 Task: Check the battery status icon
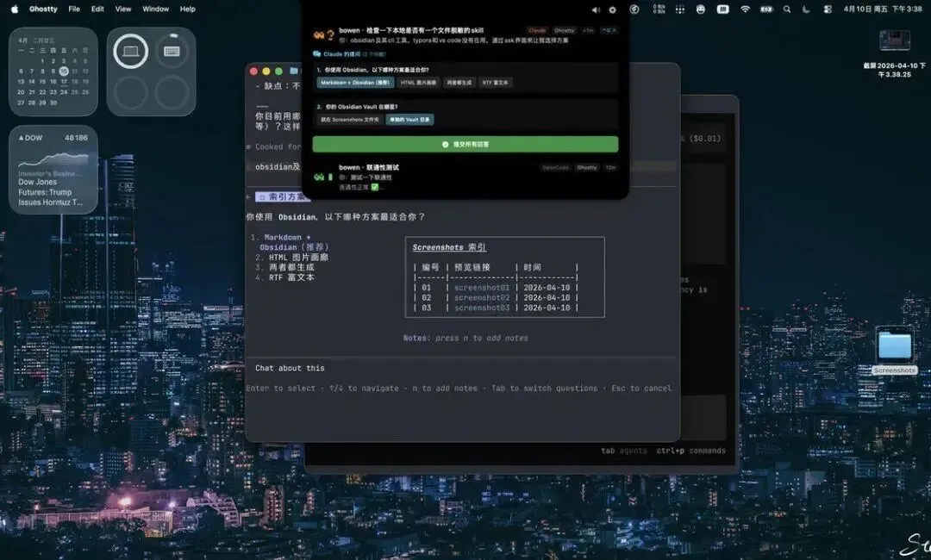(x=766, y=9)
